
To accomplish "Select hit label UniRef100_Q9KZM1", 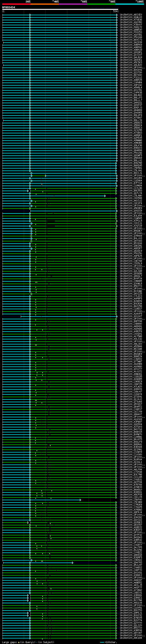I will click(131, 246).
